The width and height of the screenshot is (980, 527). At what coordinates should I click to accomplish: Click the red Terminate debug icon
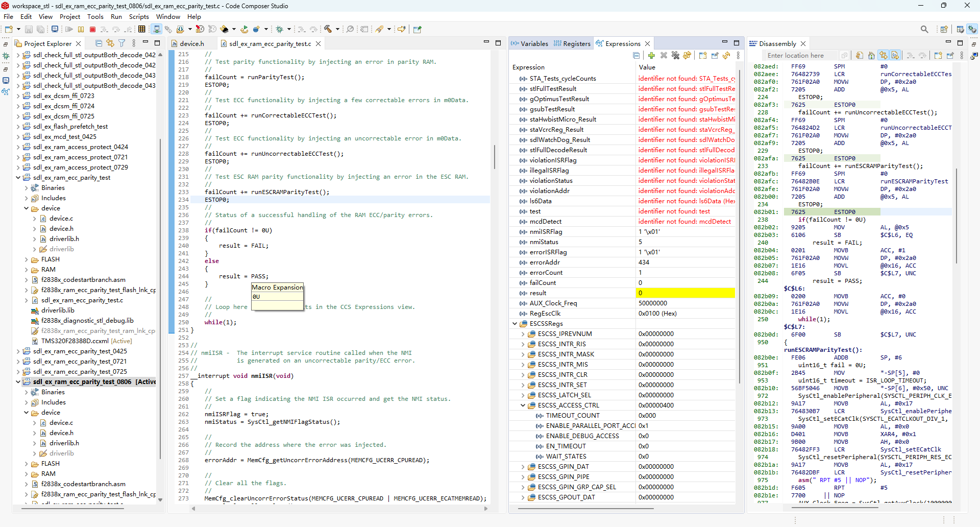point(92,29)
